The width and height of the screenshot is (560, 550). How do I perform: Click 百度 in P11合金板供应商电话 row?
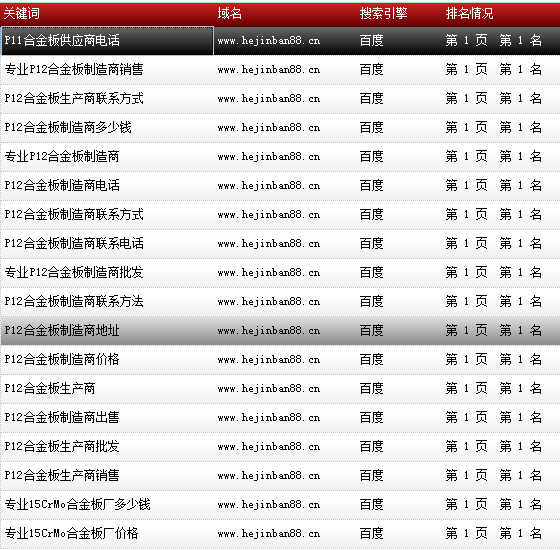coord(371,40)
